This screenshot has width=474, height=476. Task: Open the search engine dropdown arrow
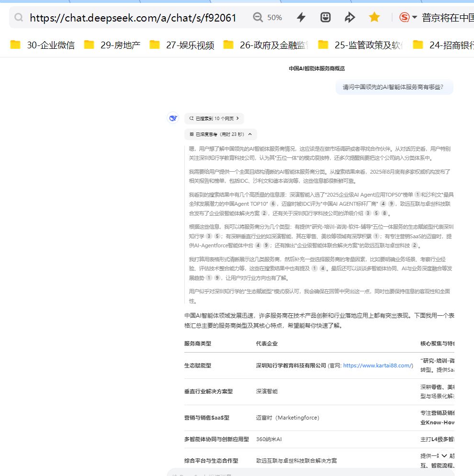(415, 17)
